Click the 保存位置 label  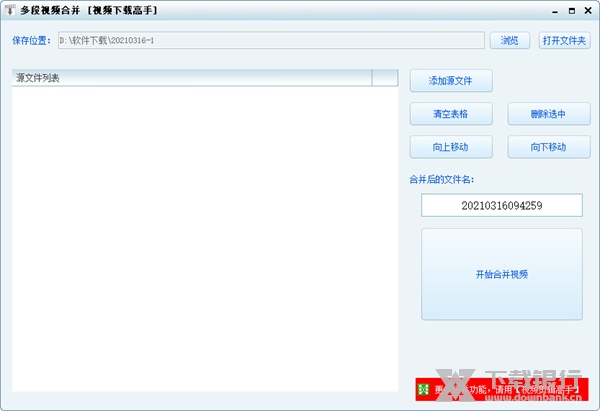pyautogui.click(x=31, y=41)
